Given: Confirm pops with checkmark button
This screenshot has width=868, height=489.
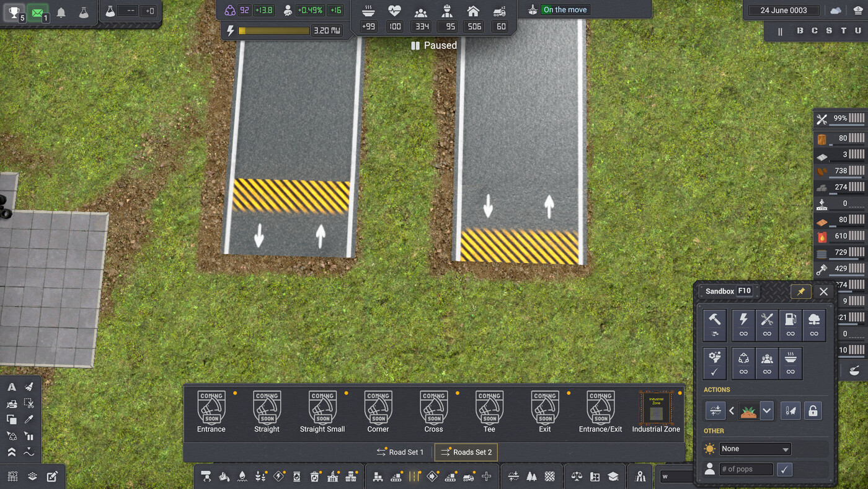Looking at the screenshot, I should 785,469.
